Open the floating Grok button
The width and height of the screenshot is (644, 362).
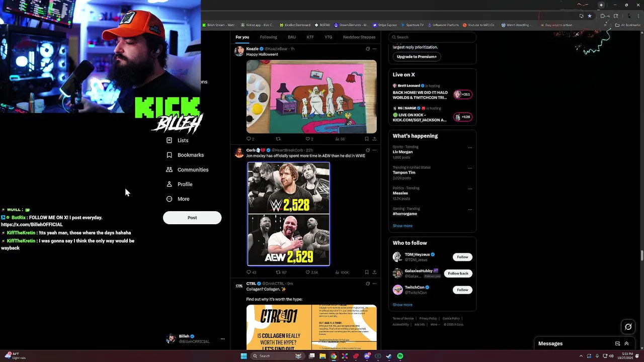[x=628, y=327]
